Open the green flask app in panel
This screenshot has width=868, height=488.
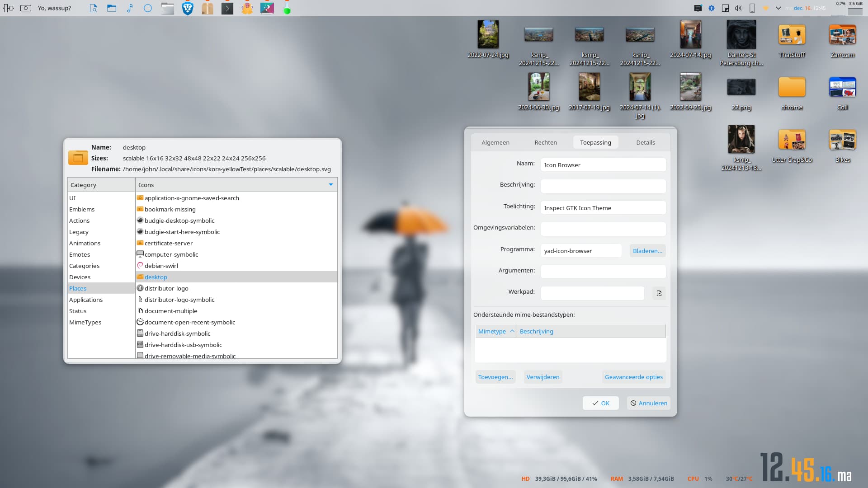(287, 8)
